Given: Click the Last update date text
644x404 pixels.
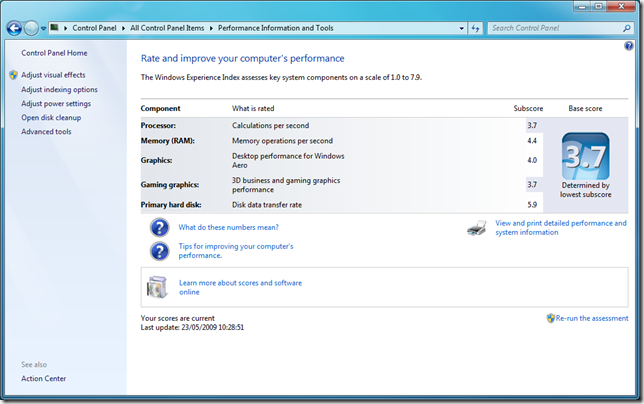Looking at the screenshot, I should pos(192,327).
